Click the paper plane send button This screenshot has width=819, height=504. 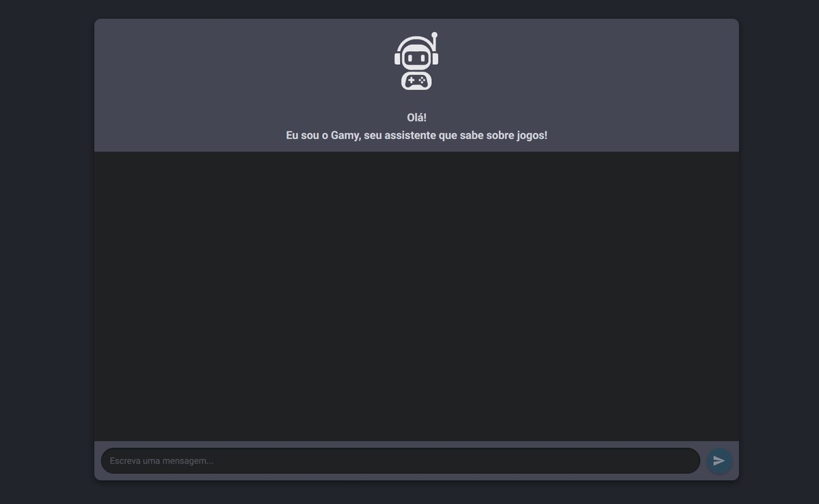tap(719, 461)
